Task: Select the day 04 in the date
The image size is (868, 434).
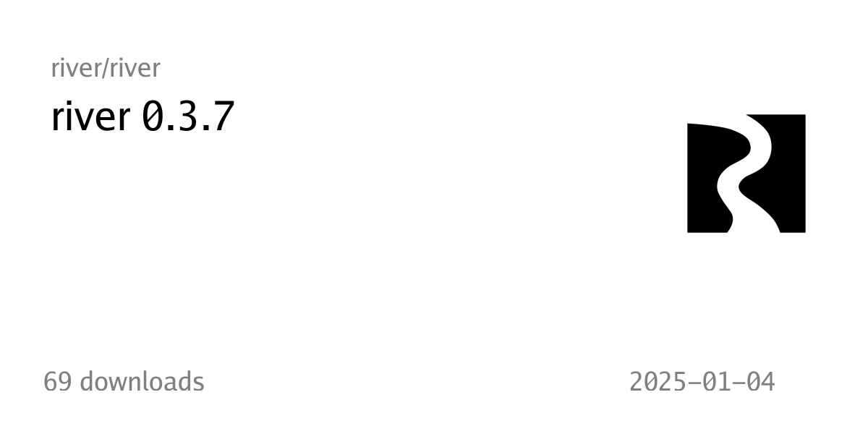Action: 761,381
